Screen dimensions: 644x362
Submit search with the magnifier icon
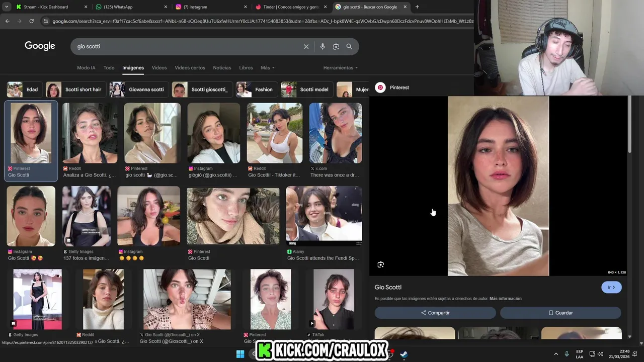[x=349, y=46]
